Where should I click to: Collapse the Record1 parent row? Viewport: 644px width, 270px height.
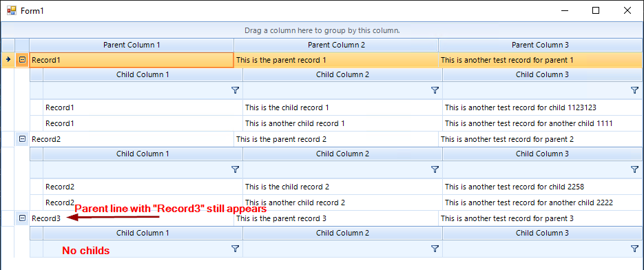23,60
